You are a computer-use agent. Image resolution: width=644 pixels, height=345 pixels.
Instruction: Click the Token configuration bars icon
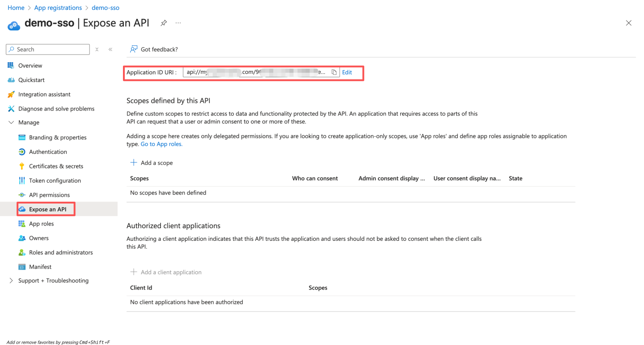click(22, 180)
